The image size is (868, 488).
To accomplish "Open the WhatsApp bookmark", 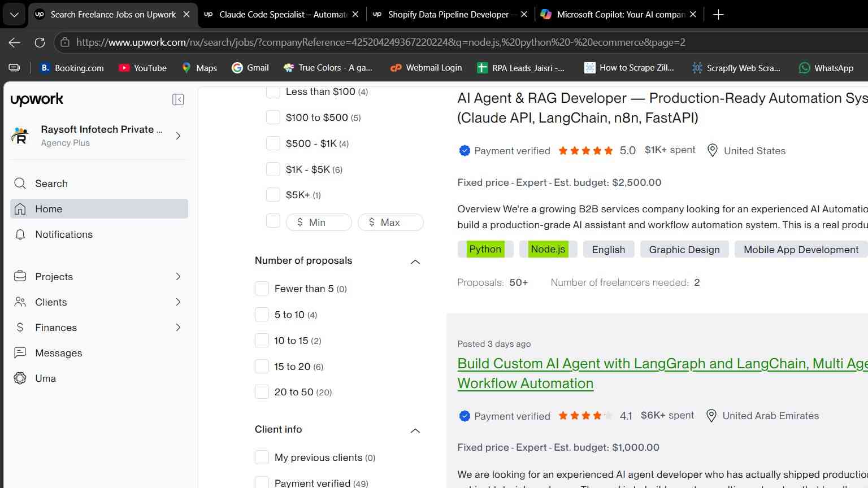I will [826, 68].
